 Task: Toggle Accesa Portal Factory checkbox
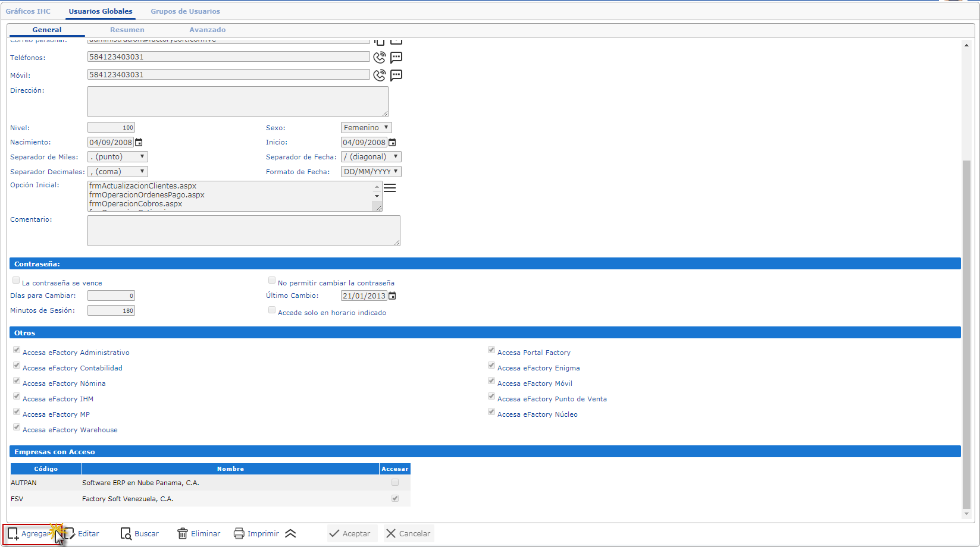coord(491,350)
